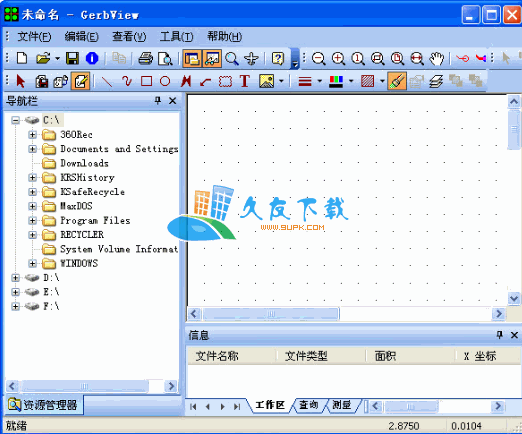Select the Downloads folder
Viewport: 522px width, 434px height.
pos(84,163)
